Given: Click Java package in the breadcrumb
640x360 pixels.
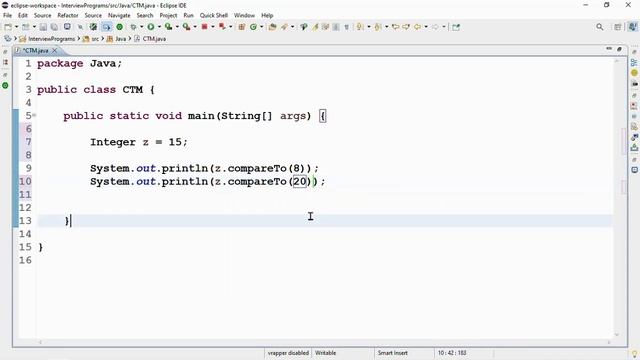Looking at the screenshot, I should [x=120, y=39].
